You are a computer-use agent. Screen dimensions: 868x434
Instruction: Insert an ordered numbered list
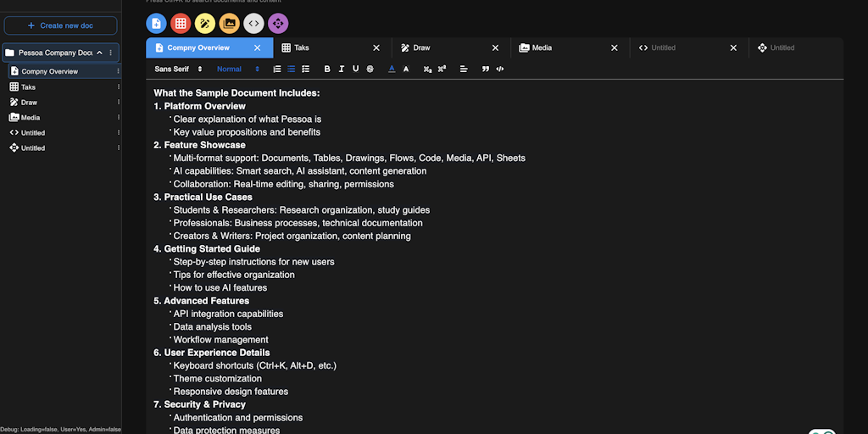click(x=277, y=70)
